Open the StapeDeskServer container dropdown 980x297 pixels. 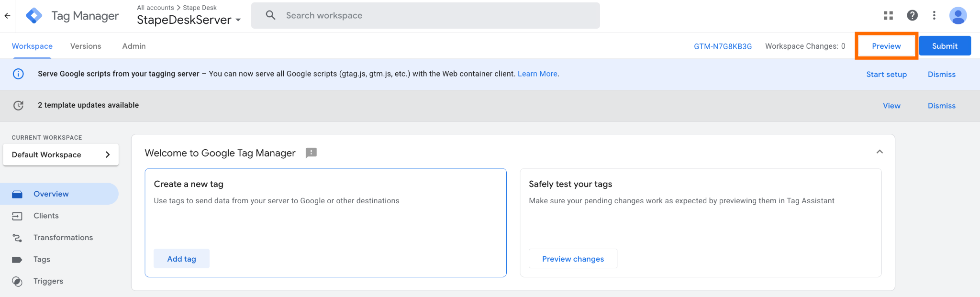tap(189, 20)
